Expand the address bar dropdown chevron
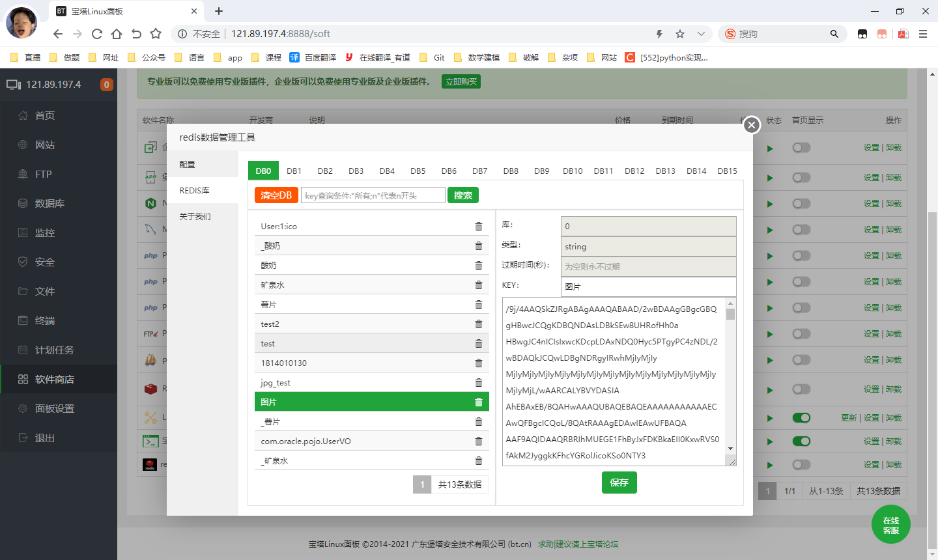Screen dimensions: 938x560 (x=701, y=34)
